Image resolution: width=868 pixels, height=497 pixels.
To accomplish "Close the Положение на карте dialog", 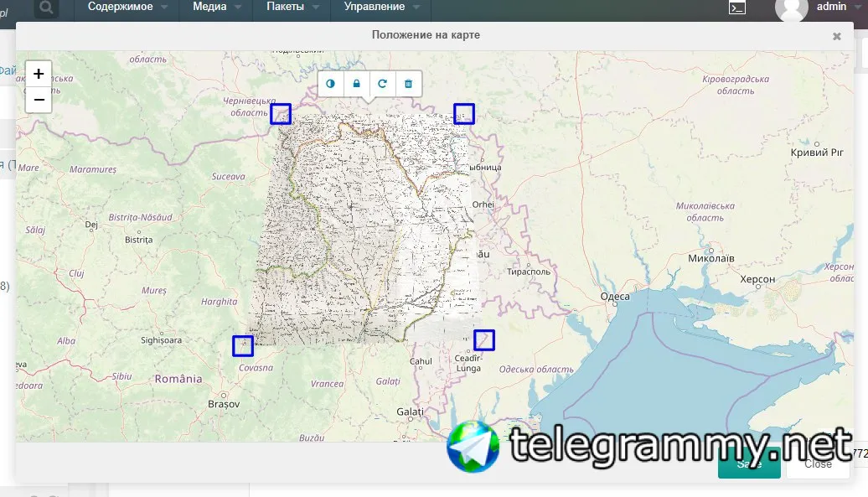I will (x=837, y=36).
